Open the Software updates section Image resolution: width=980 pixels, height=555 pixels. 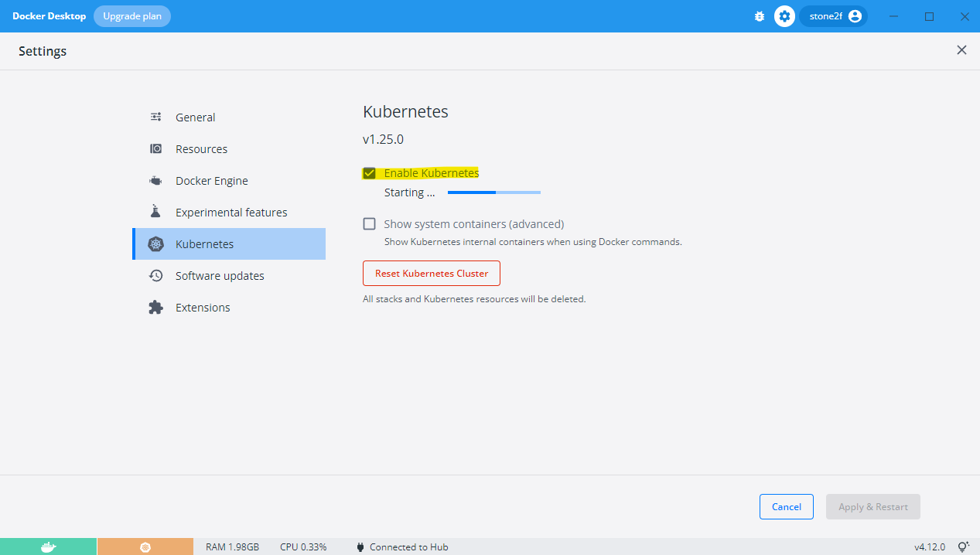coord(229,276)
